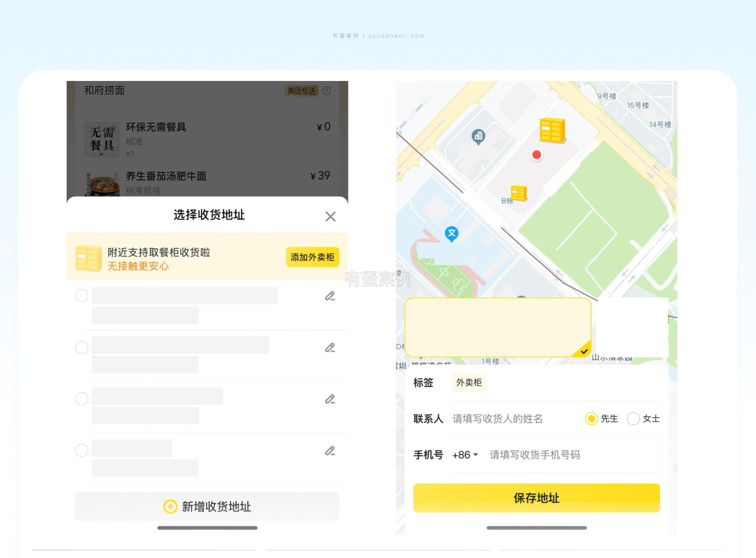Click the help question mark beside 美团专送
The height and width of the screenshot is (558, 756).
(x=327, y=91)
